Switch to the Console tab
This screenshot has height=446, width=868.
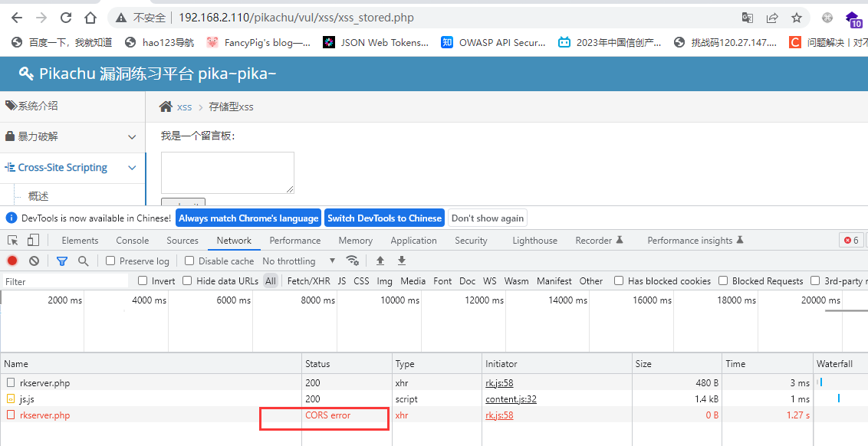pyautogui.click(x=132, y=241)
